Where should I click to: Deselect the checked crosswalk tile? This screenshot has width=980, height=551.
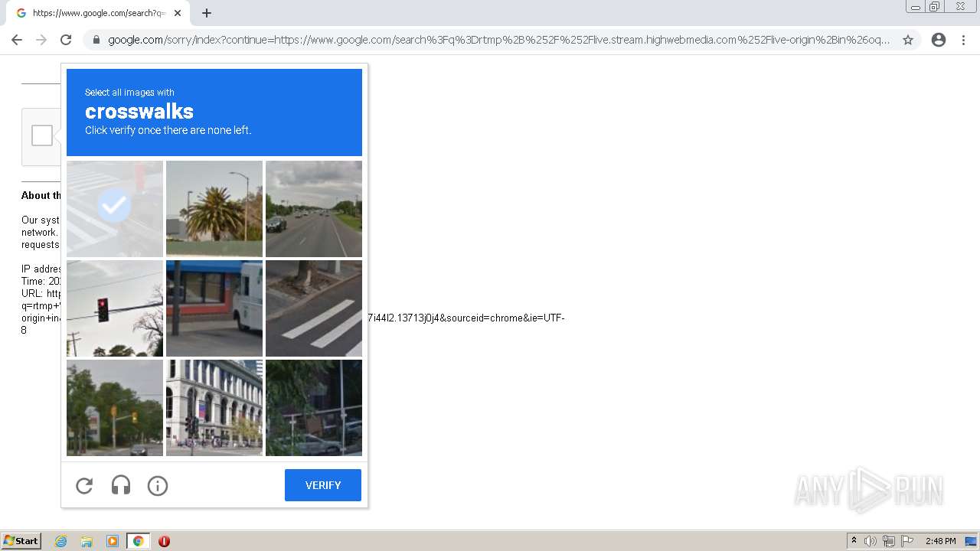pyautogui.click(x=115, y=209)
